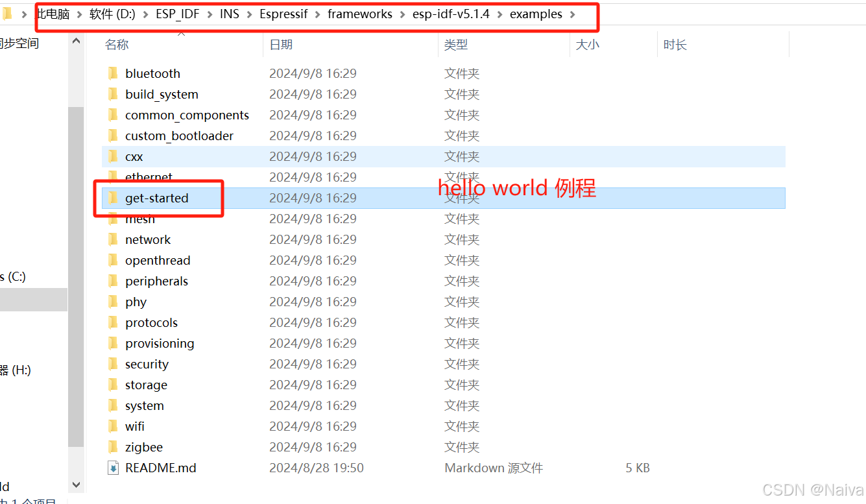Open the peripherals folder icon
866x504 pixels.
(113, 281)
